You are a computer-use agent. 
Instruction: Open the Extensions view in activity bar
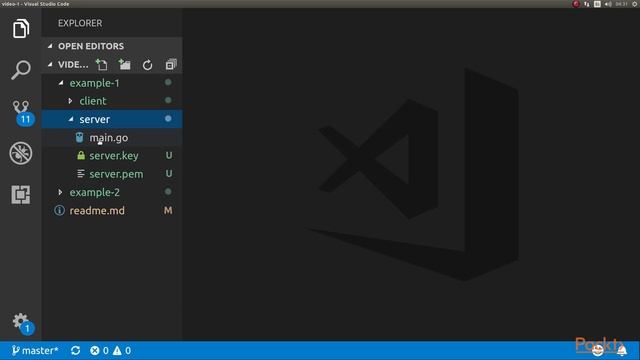click(x=21, y=194)
